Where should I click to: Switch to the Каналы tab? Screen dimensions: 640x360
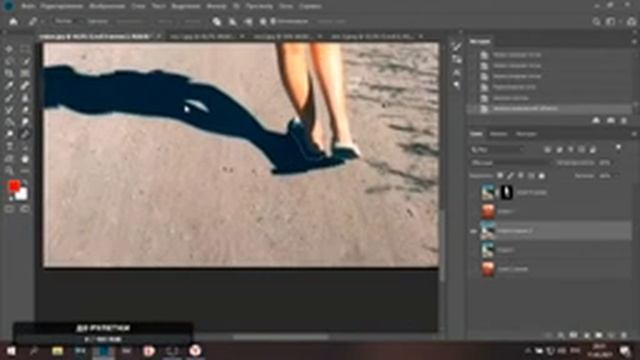(x=498, y=134)
